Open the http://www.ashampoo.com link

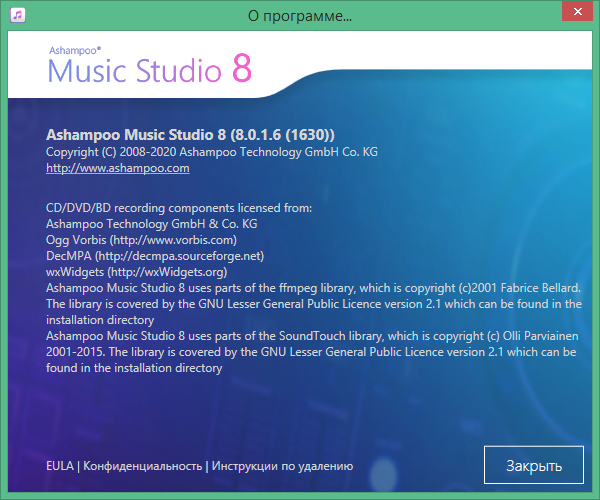117,168
